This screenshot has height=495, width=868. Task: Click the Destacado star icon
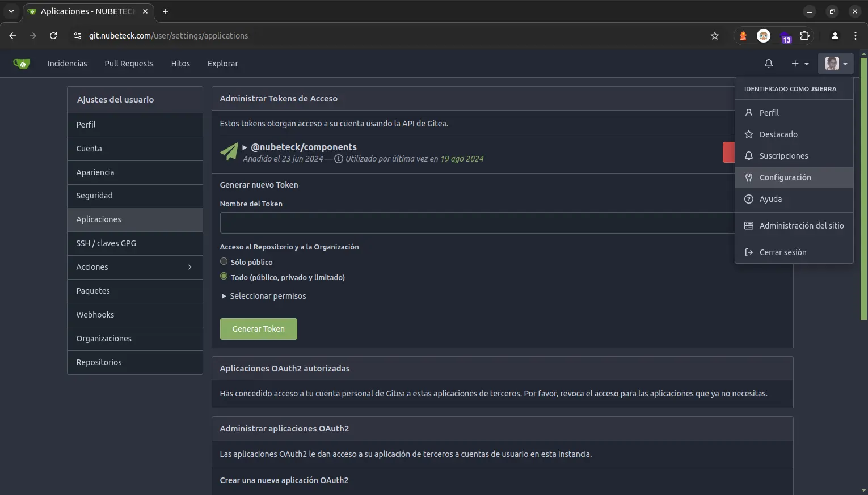coord(749,134)
